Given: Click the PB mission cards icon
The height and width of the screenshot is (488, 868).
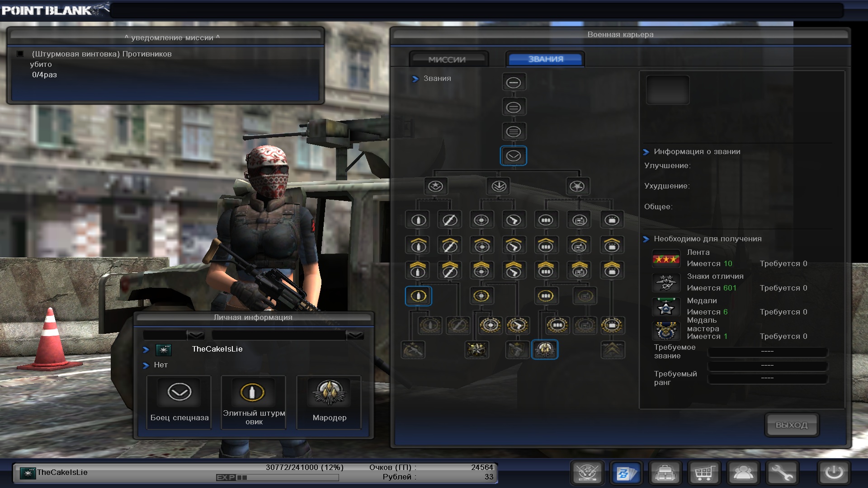Looking at the screenshot, I should point(626,473).
